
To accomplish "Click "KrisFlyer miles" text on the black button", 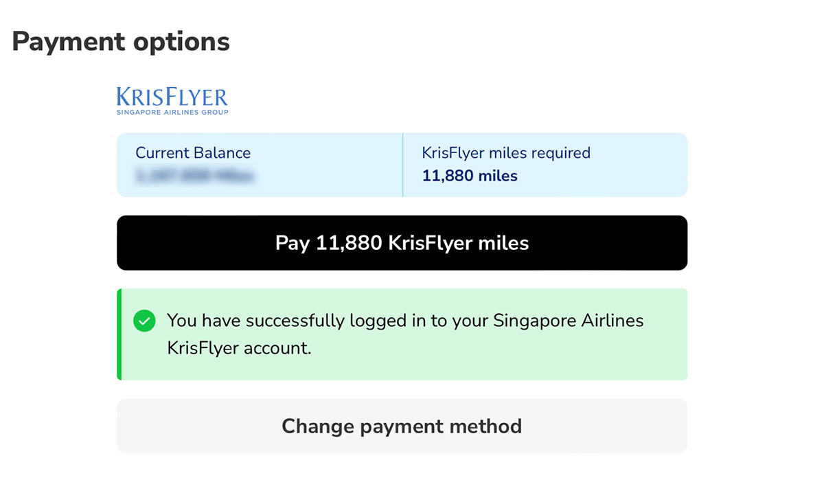I will 458,243.
